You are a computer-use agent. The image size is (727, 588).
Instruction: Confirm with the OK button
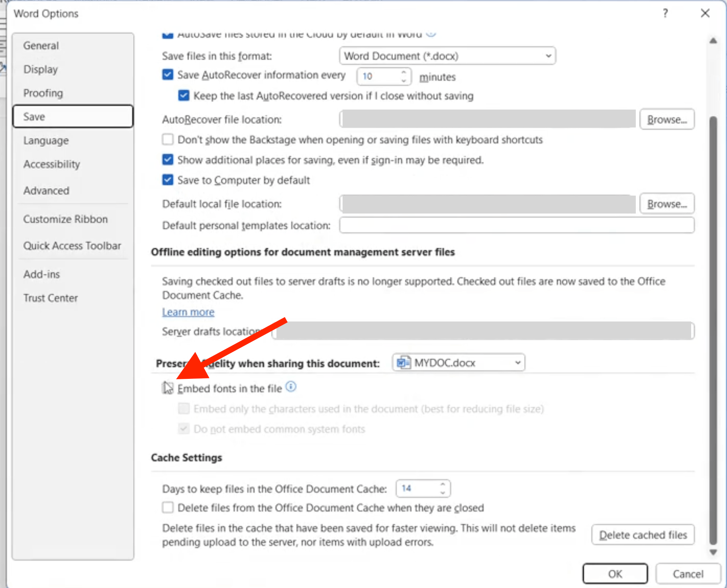615,574
